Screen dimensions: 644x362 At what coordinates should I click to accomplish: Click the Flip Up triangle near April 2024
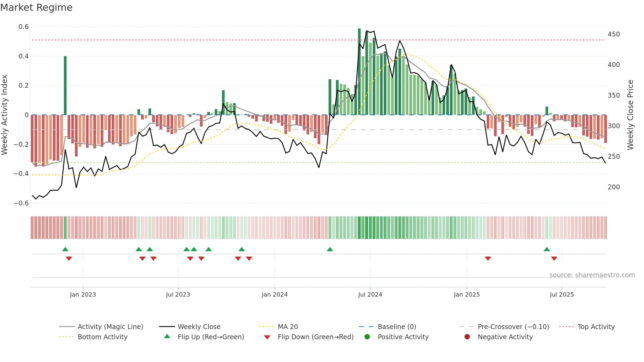(x=330, y=249)
